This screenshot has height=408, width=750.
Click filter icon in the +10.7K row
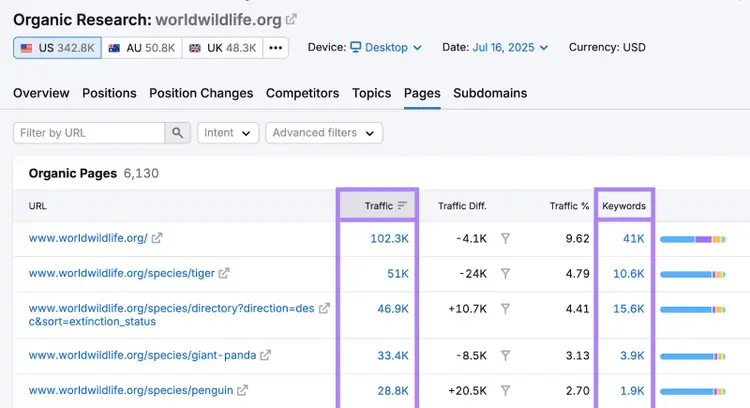click(x=506, y=309)
